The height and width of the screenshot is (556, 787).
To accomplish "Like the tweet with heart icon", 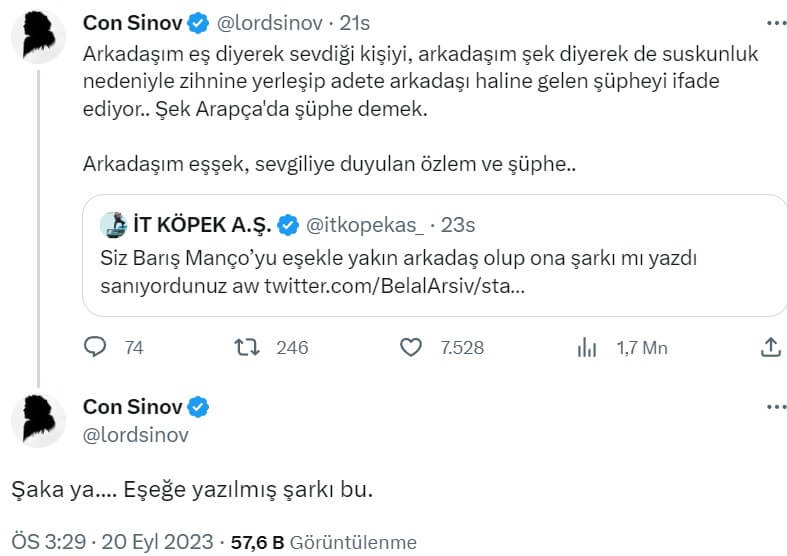I will (410, 348).
